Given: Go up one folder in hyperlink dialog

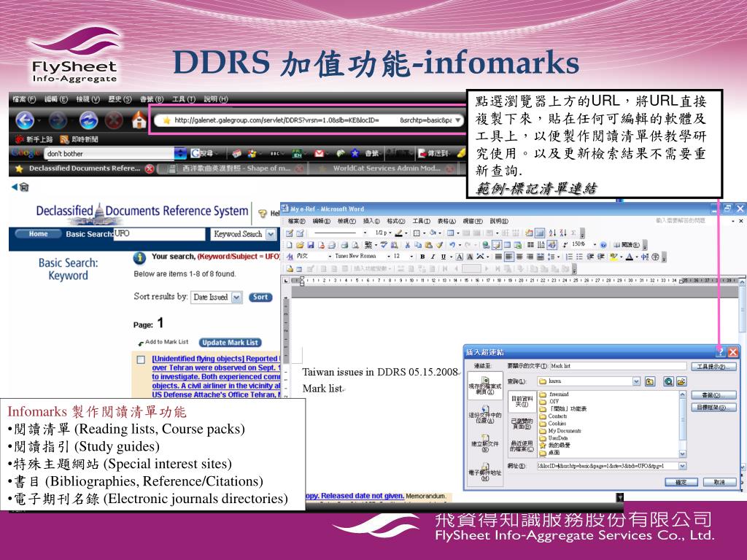Looking at the screenshot, I should pyautogui.click(x=650, y=381).
